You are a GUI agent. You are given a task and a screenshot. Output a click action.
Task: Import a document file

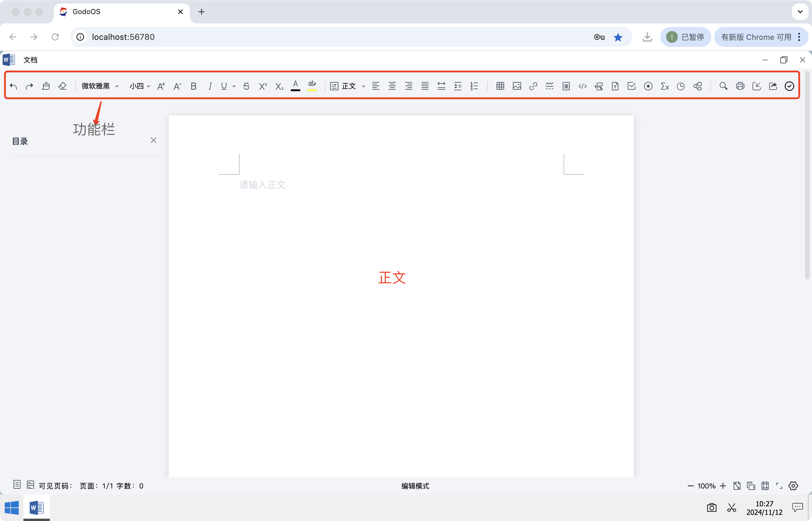pyautogui.click(x=757, y=86)
